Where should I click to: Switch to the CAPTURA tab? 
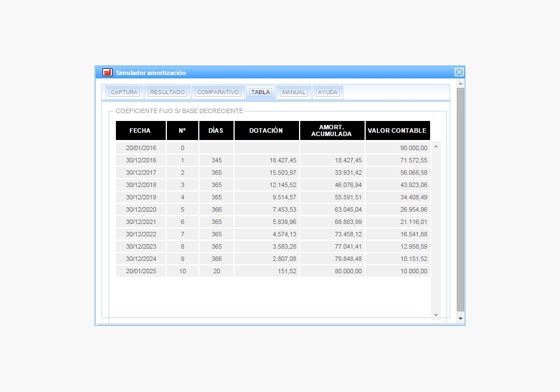pyautogui.click(x=124, y=92)
